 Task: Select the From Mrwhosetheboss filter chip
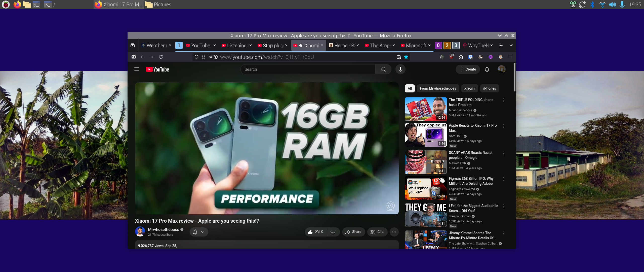[x=438, y=88]
